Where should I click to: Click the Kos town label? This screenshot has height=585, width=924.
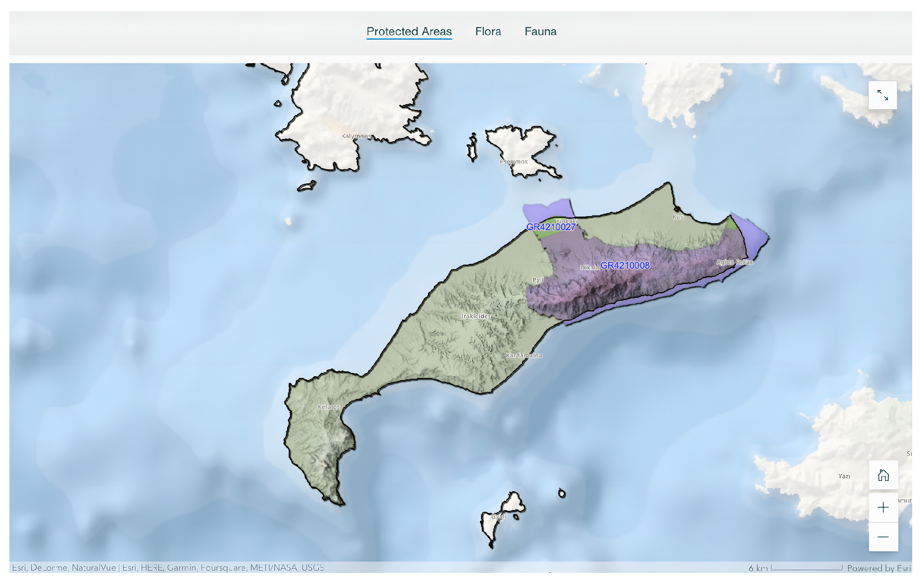click(678, 217)
